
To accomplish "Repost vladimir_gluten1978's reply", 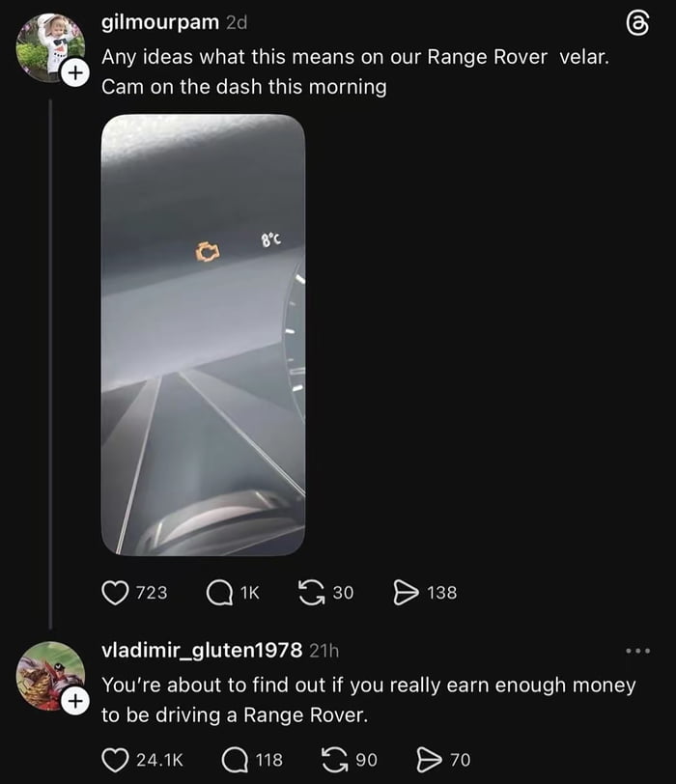I will pyautogui.click(x=337, y=760).
